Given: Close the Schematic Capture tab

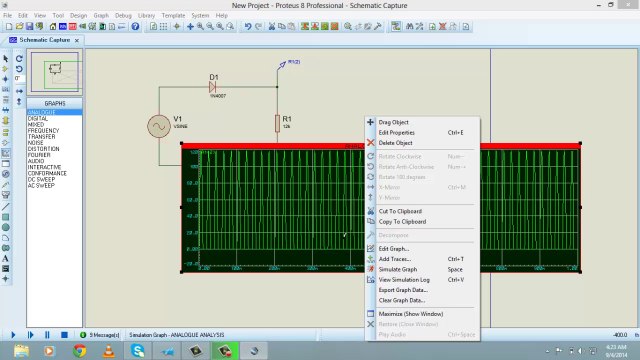Looking at the screenshot, I should coord(77,40).
